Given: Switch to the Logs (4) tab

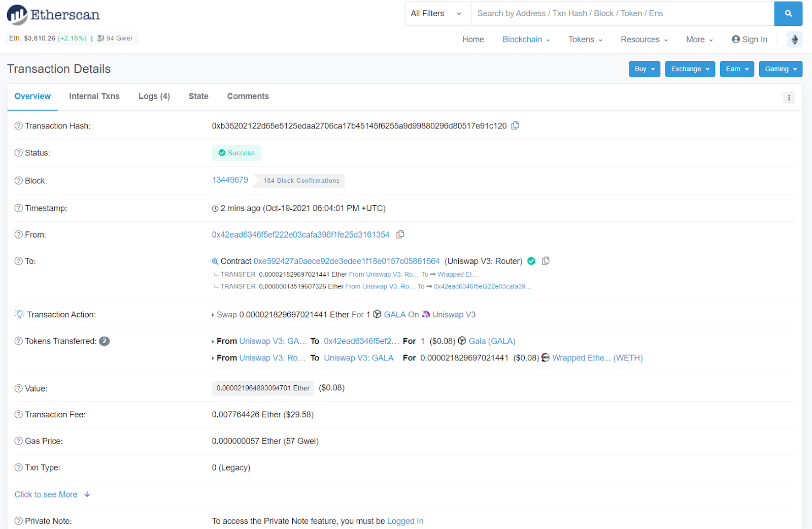Looking at the screenshot, I should click(154, 96).
